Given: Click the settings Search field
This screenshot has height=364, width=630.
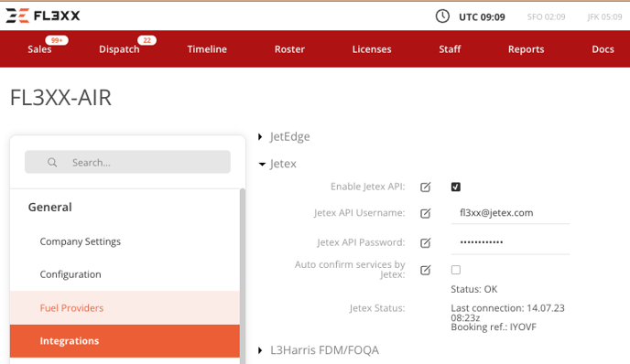Looking at the screenshot, I should (128, 162).
